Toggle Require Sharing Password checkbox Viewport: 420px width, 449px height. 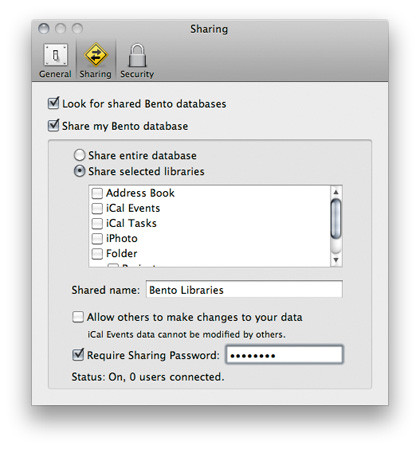tap(78, 355)
